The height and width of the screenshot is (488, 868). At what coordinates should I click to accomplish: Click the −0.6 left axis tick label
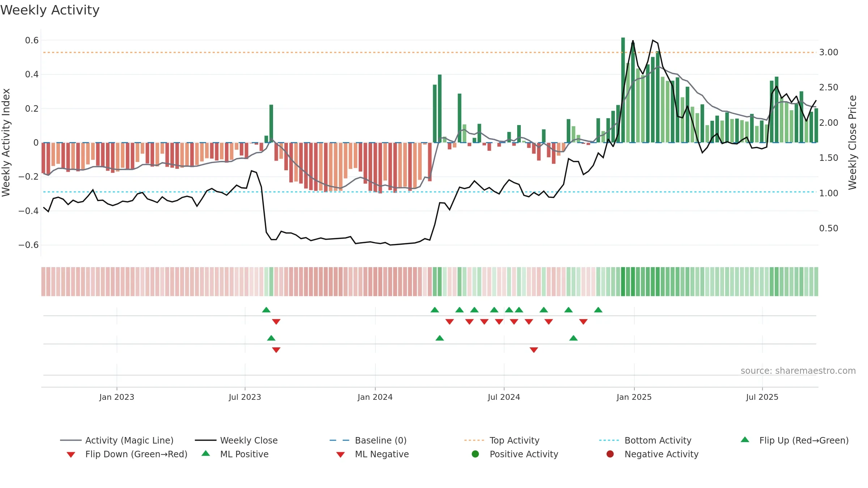click(x=29, y=245)
